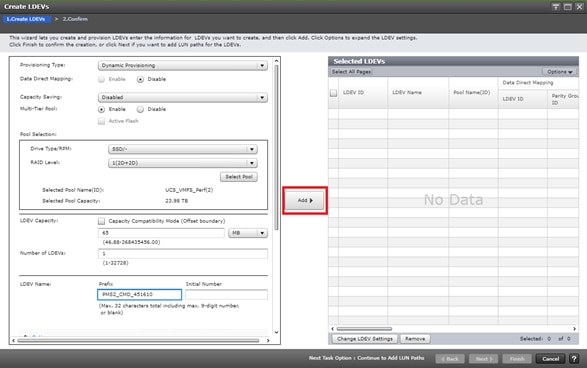Click the UCS_VMFS_Perf(2) pool name text

point(189,190)
